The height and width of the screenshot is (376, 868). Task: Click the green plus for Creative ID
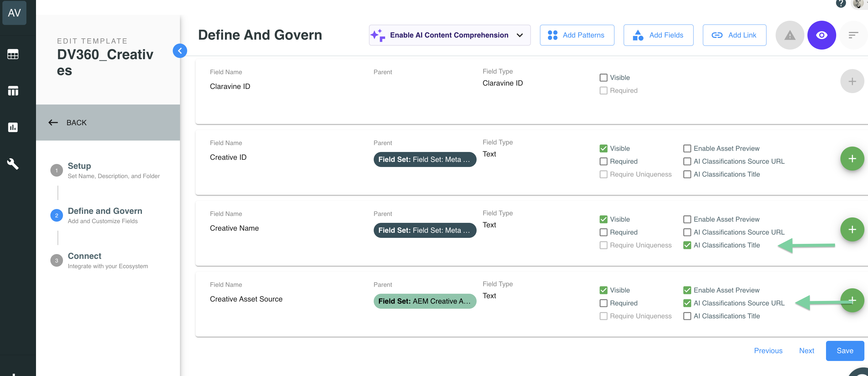pyautogui.click(x=852, y=159)
